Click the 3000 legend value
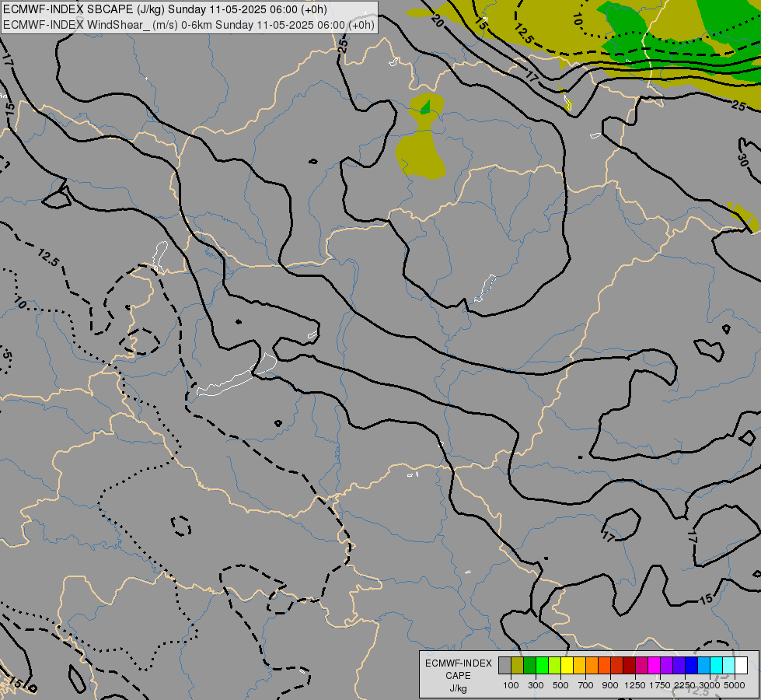761x700 pixels. click(x=710, y=685)
